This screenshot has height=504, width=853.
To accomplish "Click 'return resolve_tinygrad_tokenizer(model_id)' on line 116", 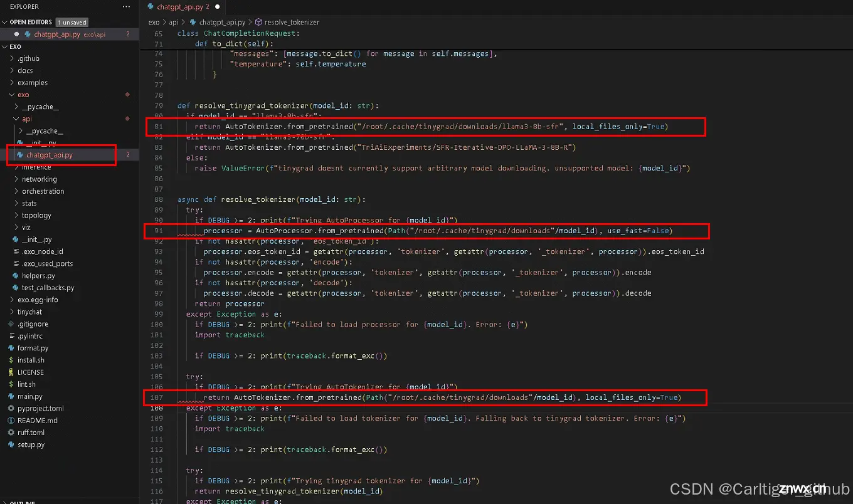I will (x=289, y=491).
